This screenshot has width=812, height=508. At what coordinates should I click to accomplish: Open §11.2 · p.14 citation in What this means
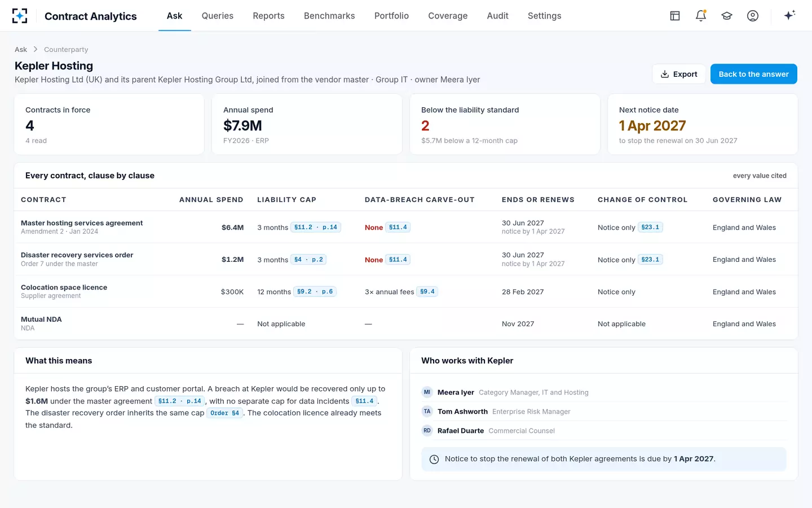coord(180,401)
